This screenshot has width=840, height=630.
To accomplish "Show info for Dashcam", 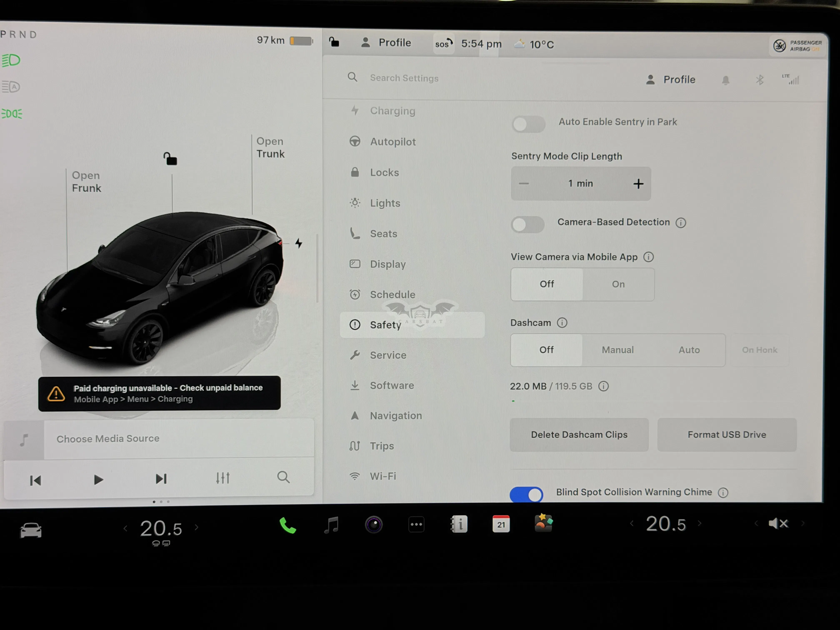I will tap(562, 323).
